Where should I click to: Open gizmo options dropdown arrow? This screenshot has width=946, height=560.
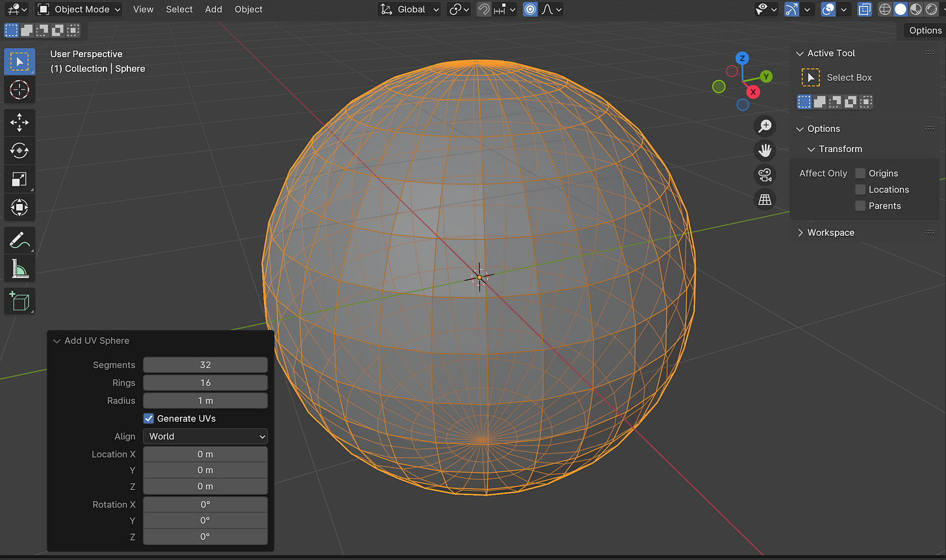pos(808,9)
